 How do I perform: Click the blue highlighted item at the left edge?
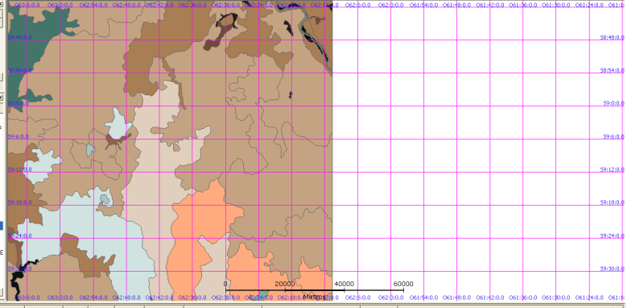point(2,226)
